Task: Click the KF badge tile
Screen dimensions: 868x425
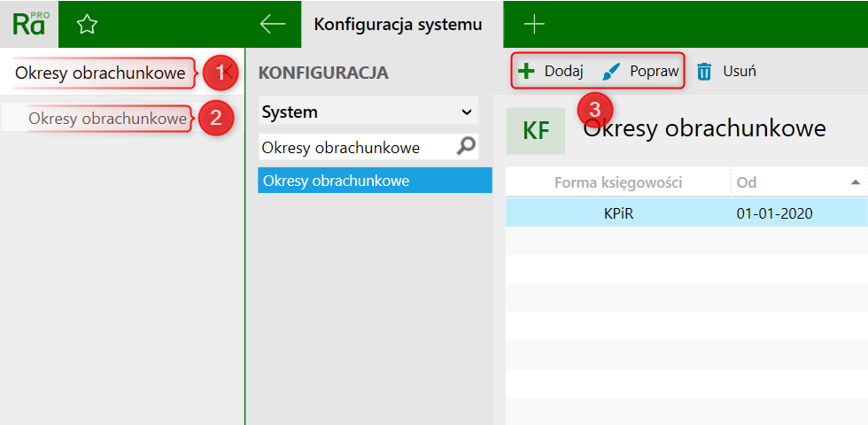Action: point(535,131)
